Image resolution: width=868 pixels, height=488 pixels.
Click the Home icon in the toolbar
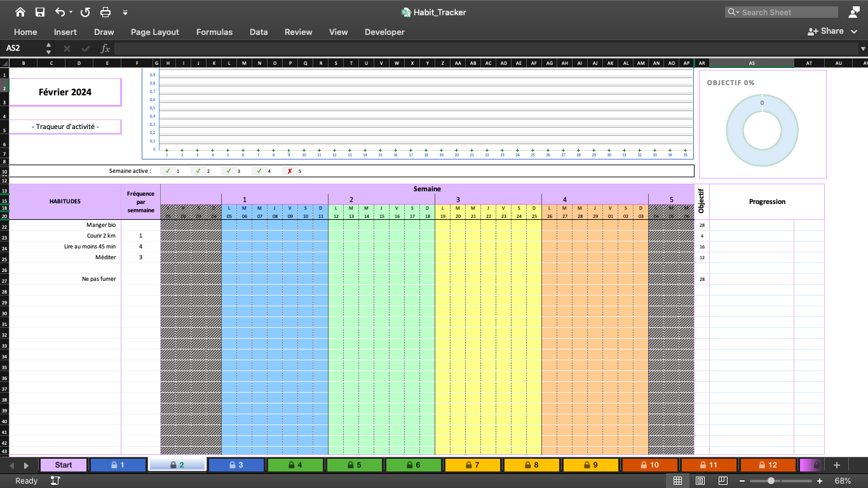(20, 11)
